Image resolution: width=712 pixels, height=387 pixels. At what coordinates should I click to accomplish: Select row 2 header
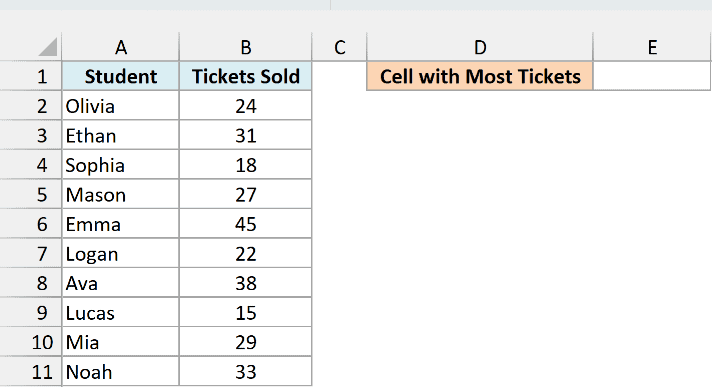click(x=30, y=105)
